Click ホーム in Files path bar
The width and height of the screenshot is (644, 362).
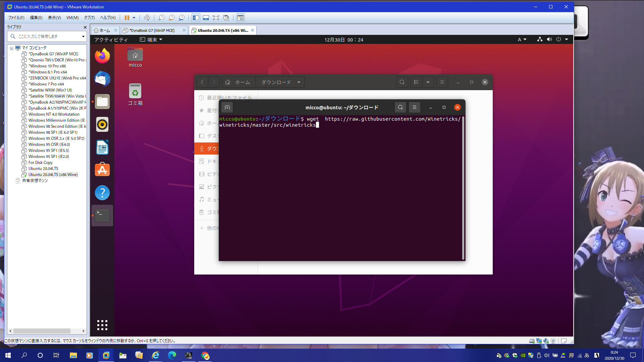tap(239, 82)
